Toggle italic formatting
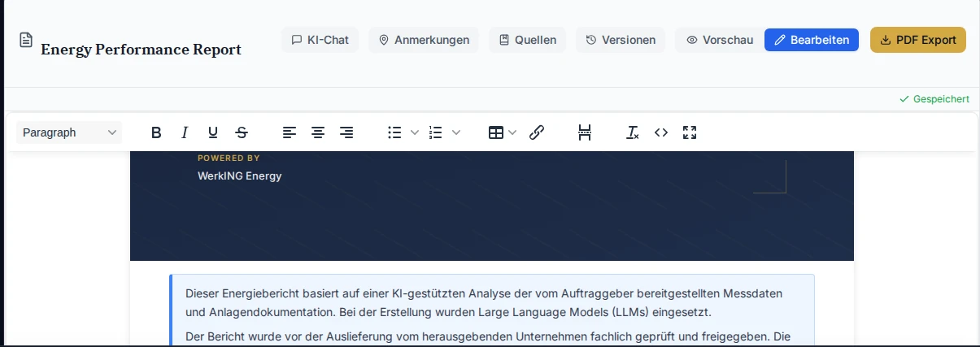Image resolution: width=980 pixels, height=347 pixels. (x=185, y=132)
